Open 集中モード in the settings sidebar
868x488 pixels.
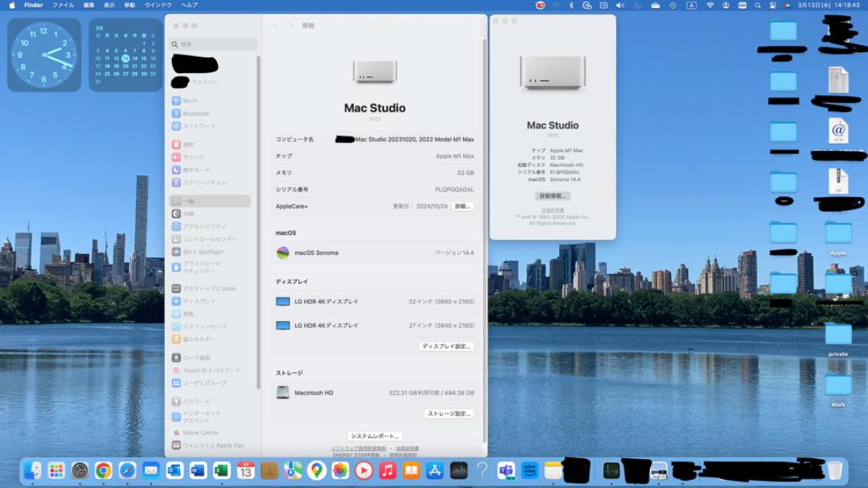pyautogui.click(x=191, y=170)
